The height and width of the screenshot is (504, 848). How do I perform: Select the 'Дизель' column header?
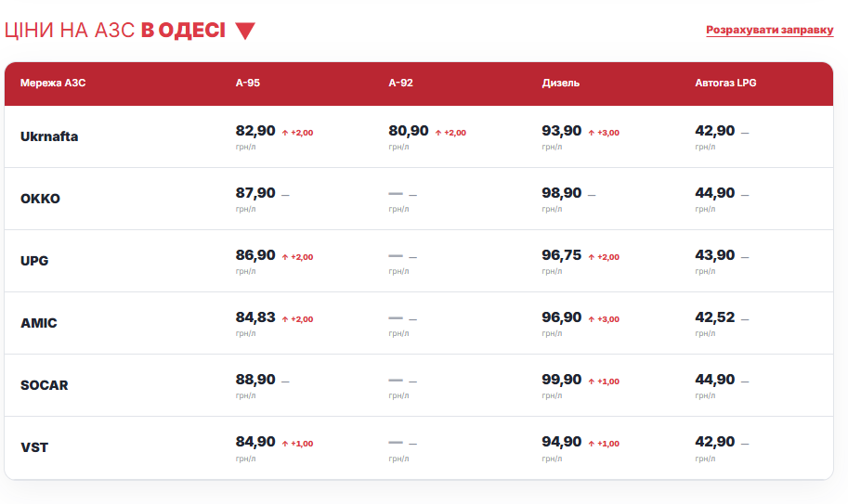point(561,83)
